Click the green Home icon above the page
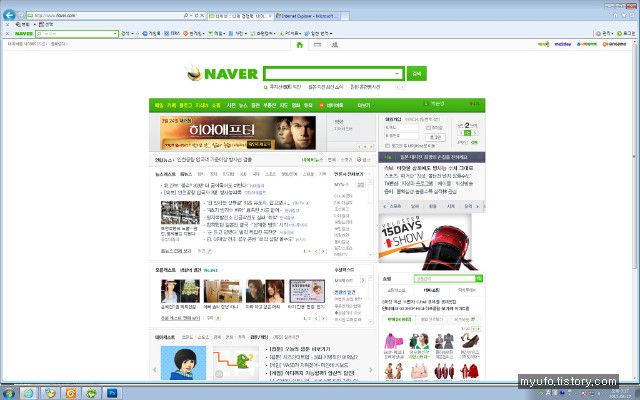Viewport: 640px width, 400px height. pos(300,45)
